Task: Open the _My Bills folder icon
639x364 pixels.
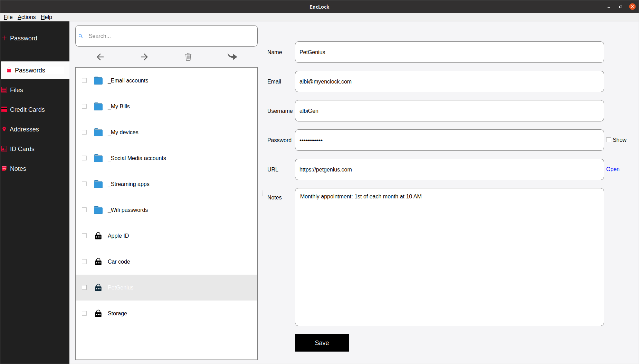Action: 98,106
